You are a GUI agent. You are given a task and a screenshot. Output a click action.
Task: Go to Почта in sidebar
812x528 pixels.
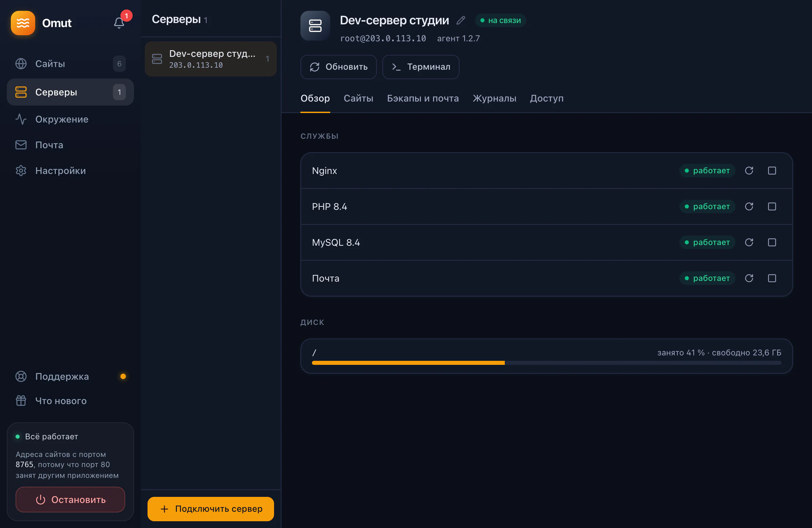70,145
